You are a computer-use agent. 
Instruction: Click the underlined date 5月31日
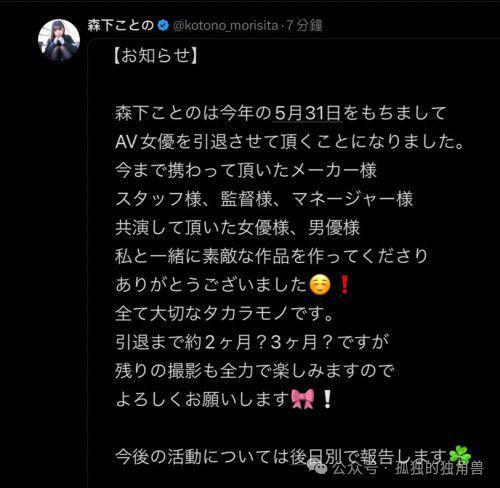pyautogui.click(x=307, y=113)
